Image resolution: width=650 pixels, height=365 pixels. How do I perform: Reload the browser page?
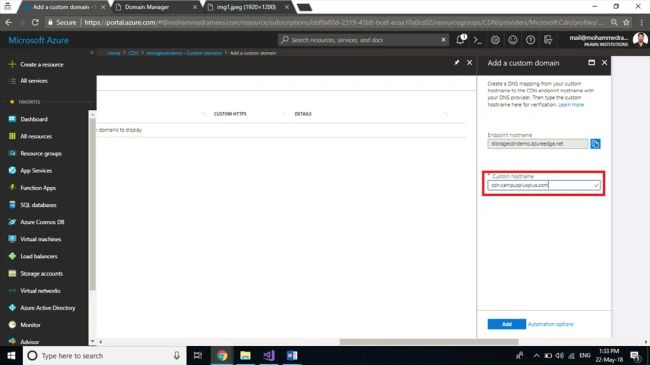[x=35, y=22]
